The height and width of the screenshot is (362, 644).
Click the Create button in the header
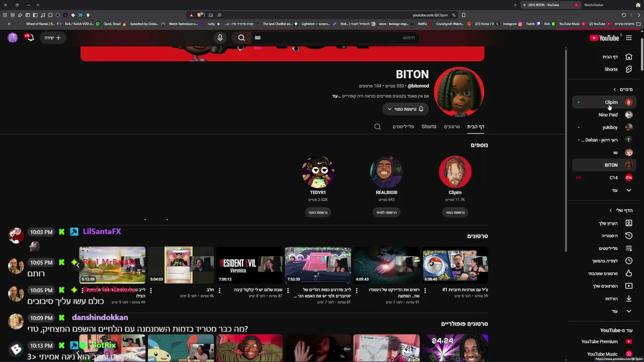52,38
